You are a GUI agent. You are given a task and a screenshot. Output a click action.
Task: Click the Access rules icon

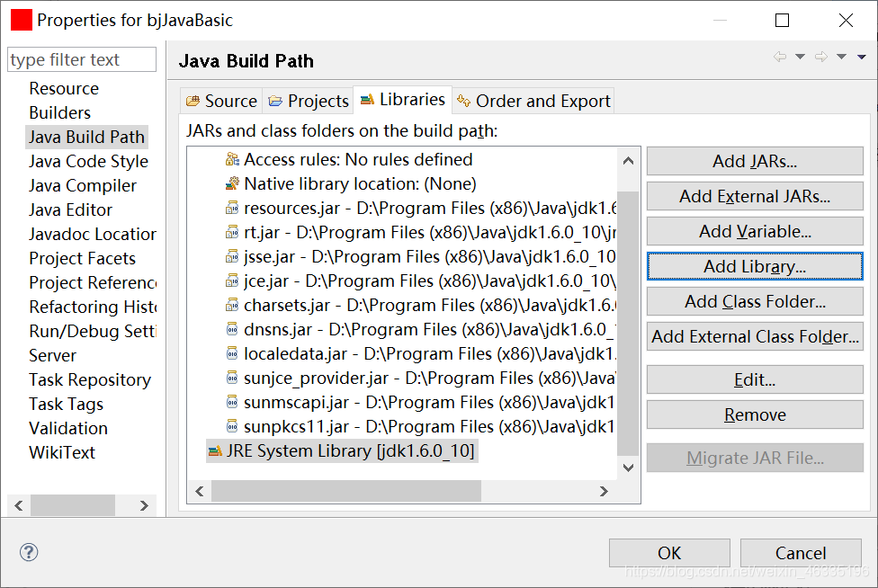click(232, 159)
